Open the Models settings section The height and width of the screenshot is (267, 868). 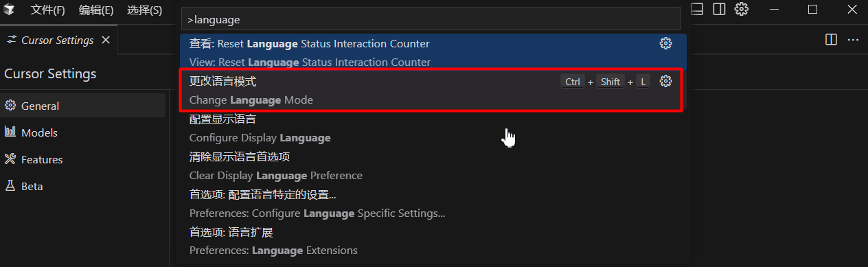[83, 132]
